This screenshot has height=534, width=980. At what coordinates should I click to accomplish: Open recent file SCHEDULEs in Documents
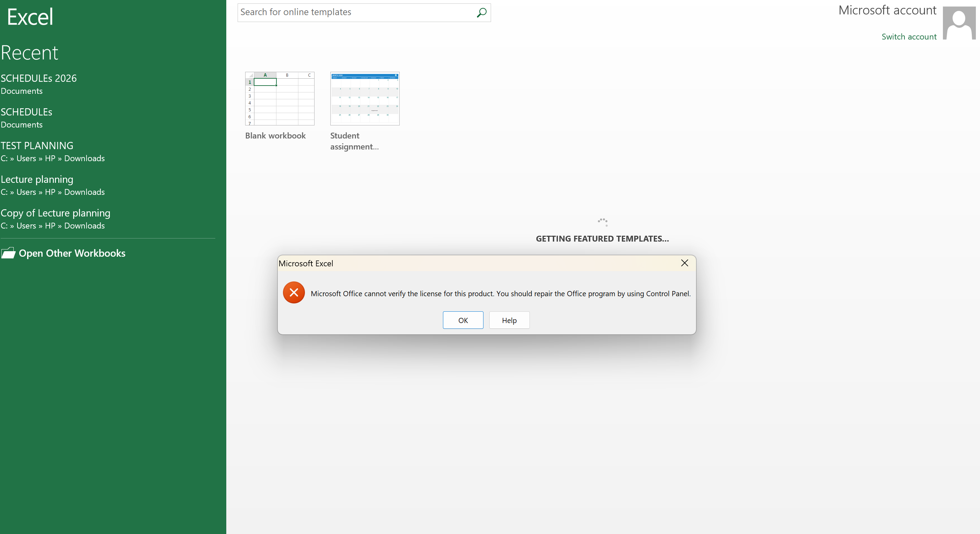click(x=27, y=118)
